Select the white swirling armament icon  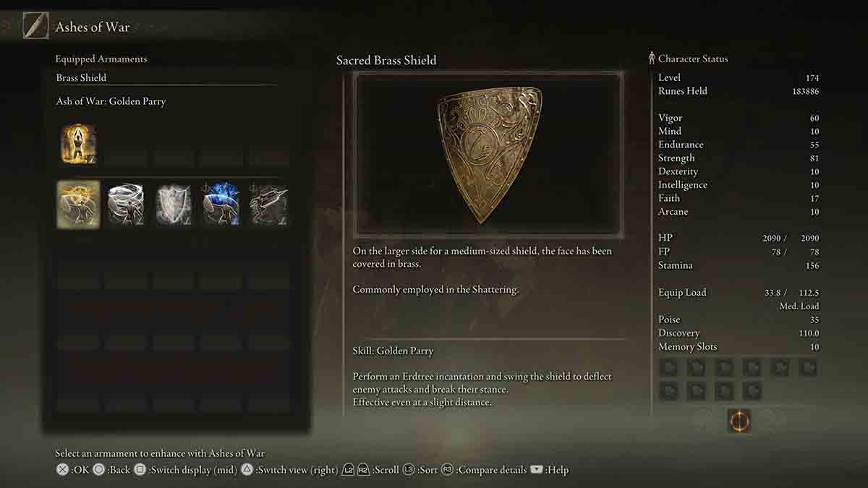click(x=126, y=205)
